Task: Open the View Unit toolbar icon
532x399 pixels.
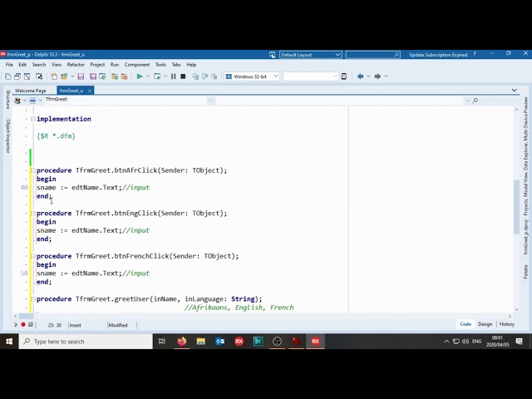Action: tap(17, 76)
